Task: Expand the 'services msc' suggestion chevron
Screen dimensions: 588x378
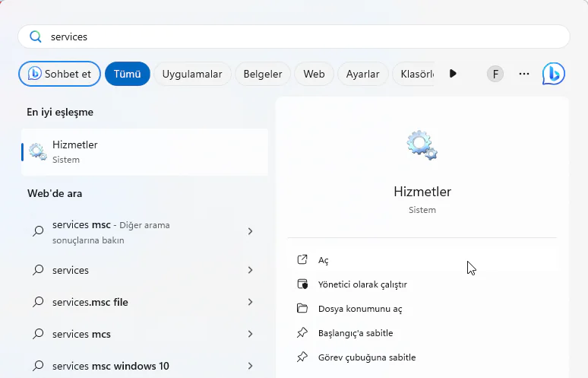Action: [250, 231]
